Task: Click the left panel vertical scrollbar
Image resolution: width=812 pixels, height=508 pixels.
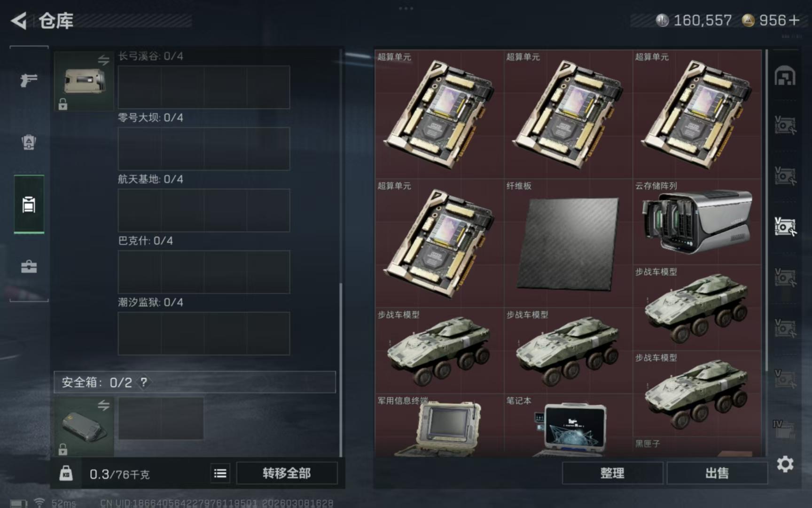Action: (341, 369)
